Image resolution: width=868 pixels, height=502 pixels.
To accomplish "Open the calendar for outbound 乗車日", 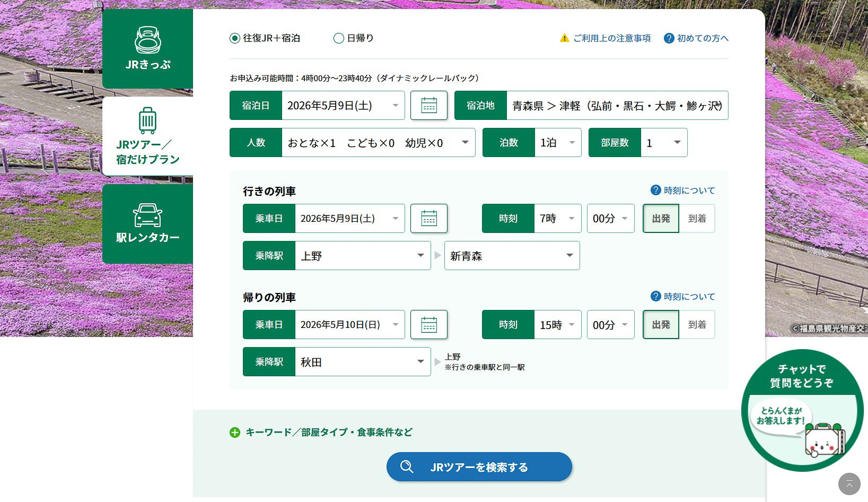I will click(428, 218).
